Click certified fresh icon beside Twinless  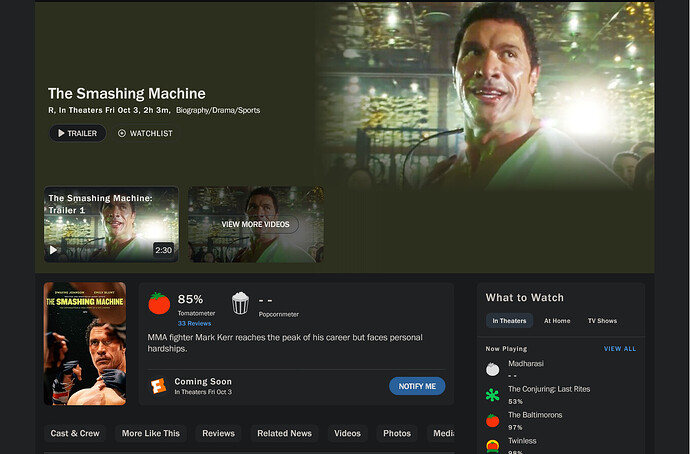(x=492, y=446)
